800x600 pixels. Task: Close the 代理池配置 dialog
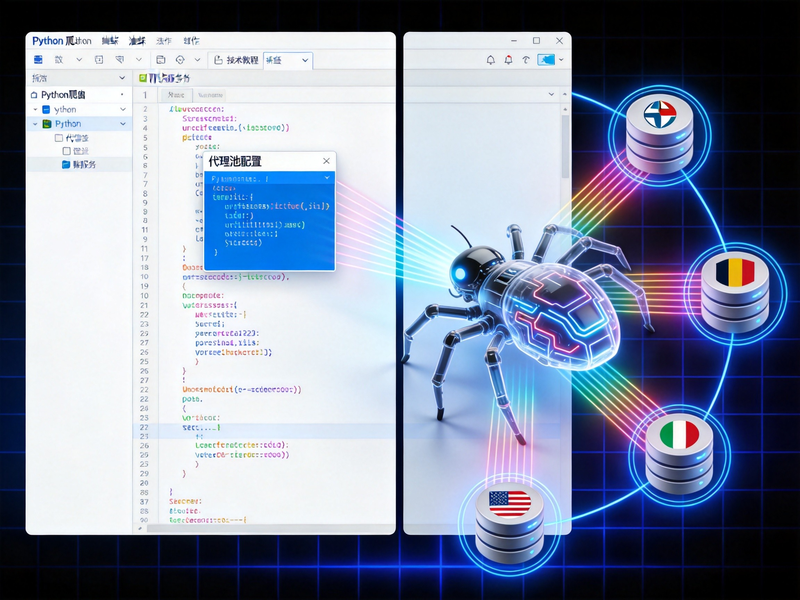(326, 161)
